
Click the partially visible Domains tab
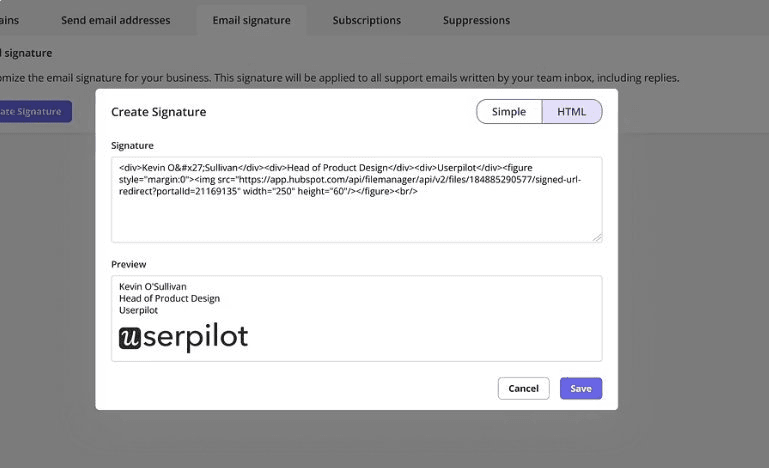pos(10,20)
